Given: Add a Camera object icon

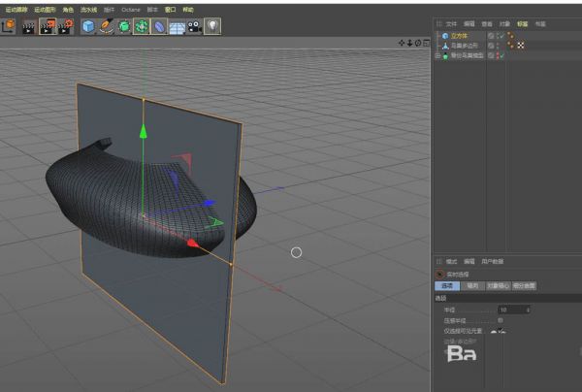Looking at the screenshot, I should [x=195, y=27].
